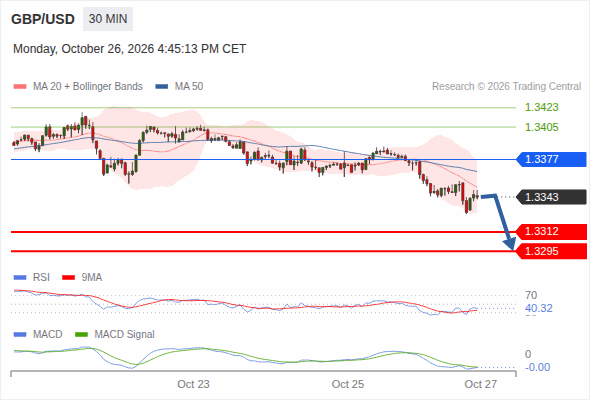Click the black 1.3343 current price tag
The height and width of the screenshot is (400, 590).
tap(551, 197)
